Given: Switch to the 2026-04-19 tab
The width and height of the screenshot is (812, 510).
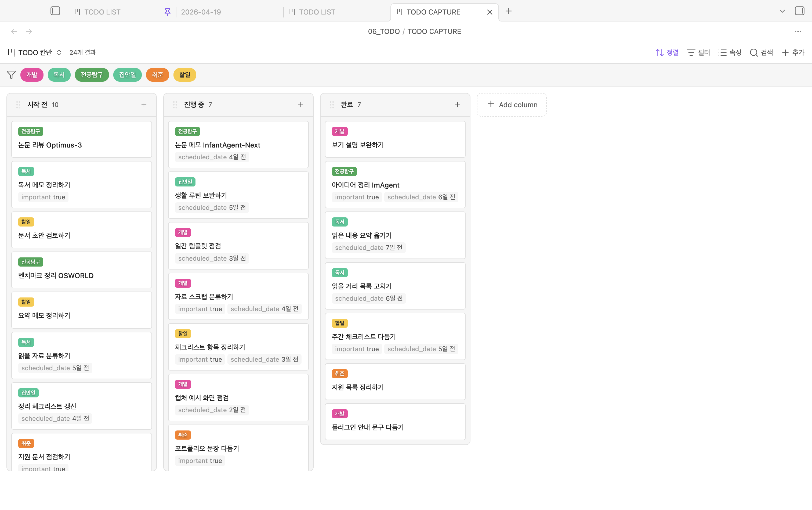Looking at the screenshot, I should (x=201, y=12).
